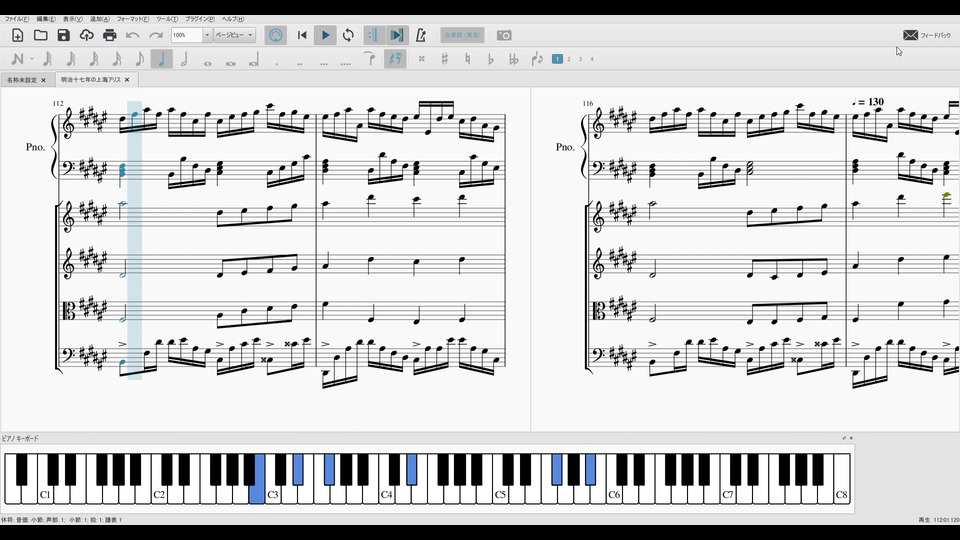Toggle play repeats
Screen dimensions: 960x540
coord(373,35)
